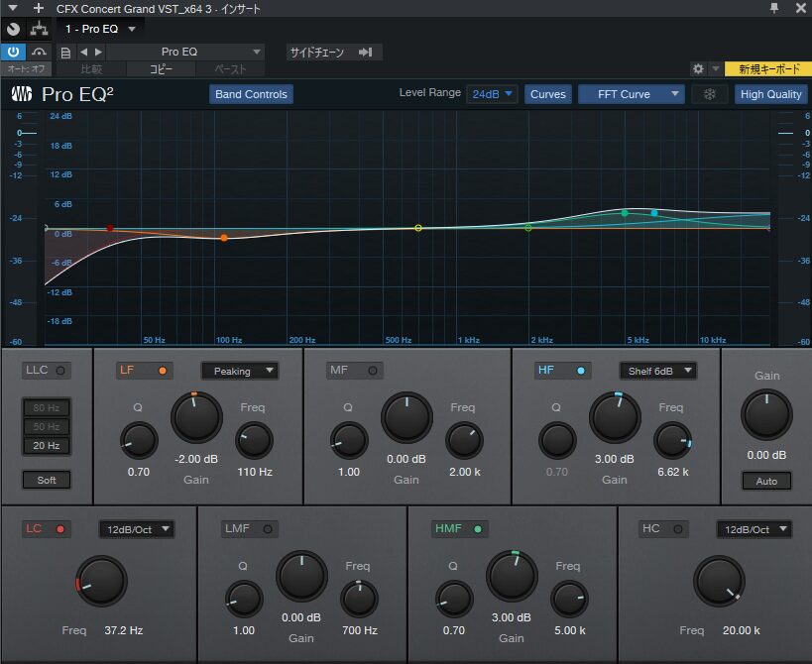Click the LF Q knob

[x=139, y=440]
